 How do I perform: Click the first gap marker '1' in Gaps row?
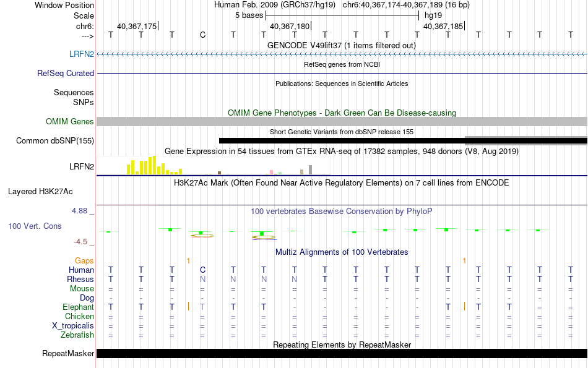pyautogui.click(x=188, y=260)
